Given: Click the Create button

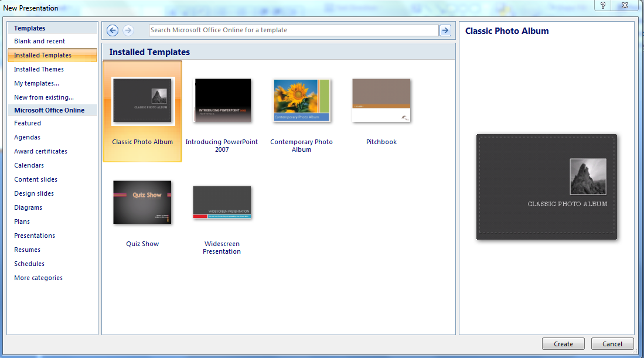Looking at the screenshot, I should [563, 343].
